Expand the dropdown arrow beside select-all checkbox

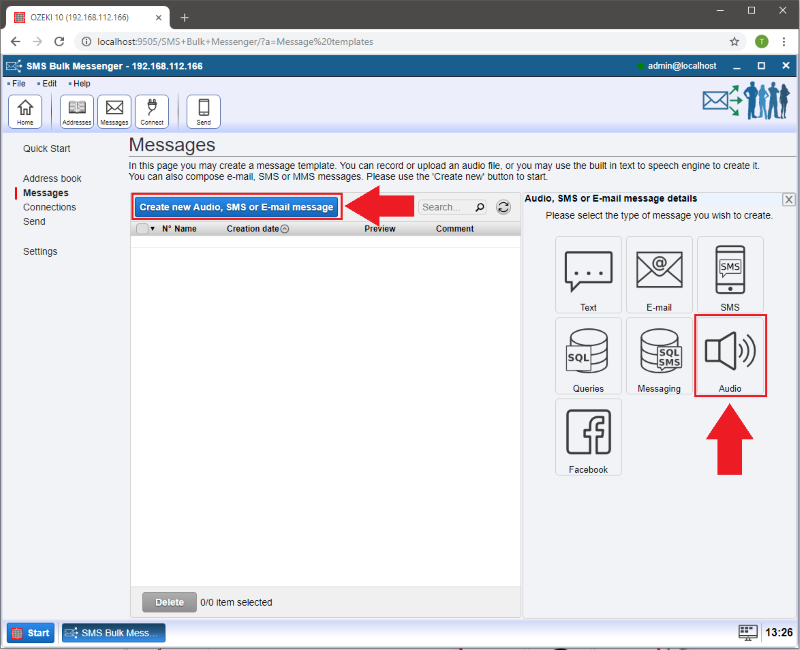(x=153, y=229)
